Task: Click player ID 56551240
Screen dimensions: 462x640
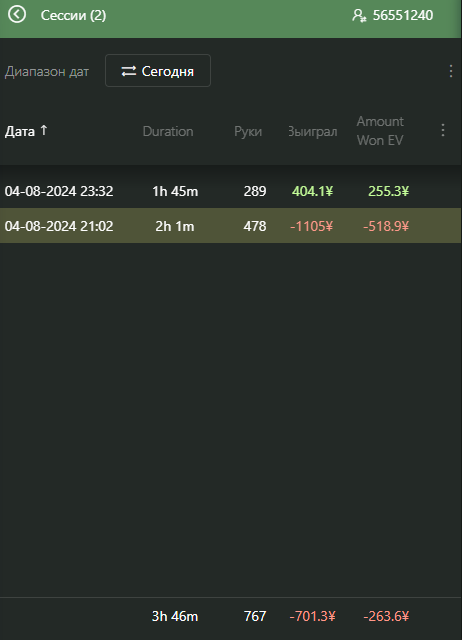Action: [x=403, y=16]
